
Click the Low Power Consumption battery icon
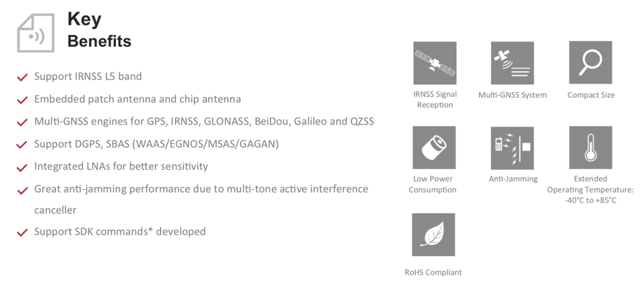434,147
